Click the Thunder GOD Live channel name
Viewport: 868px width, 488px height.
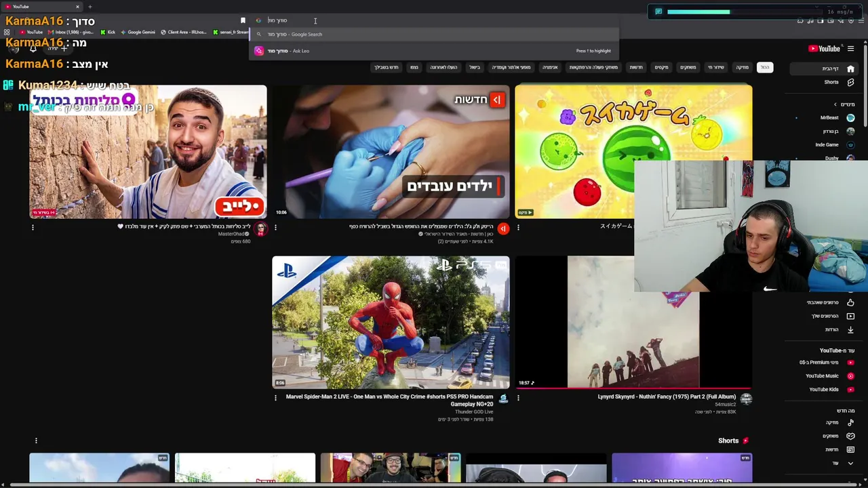tap(473, 412)
